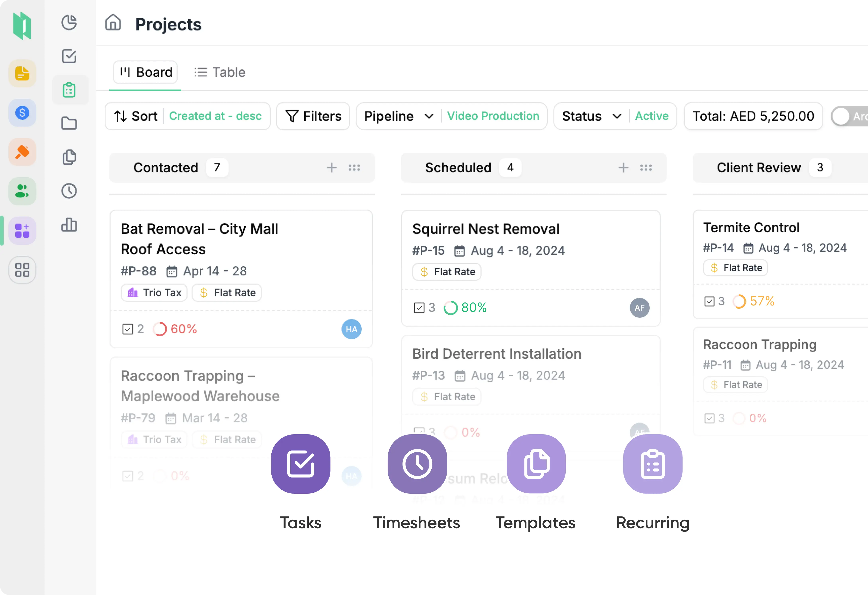
Task: Click the large Recurring clipboard icon
Action: tap(653, 464)
